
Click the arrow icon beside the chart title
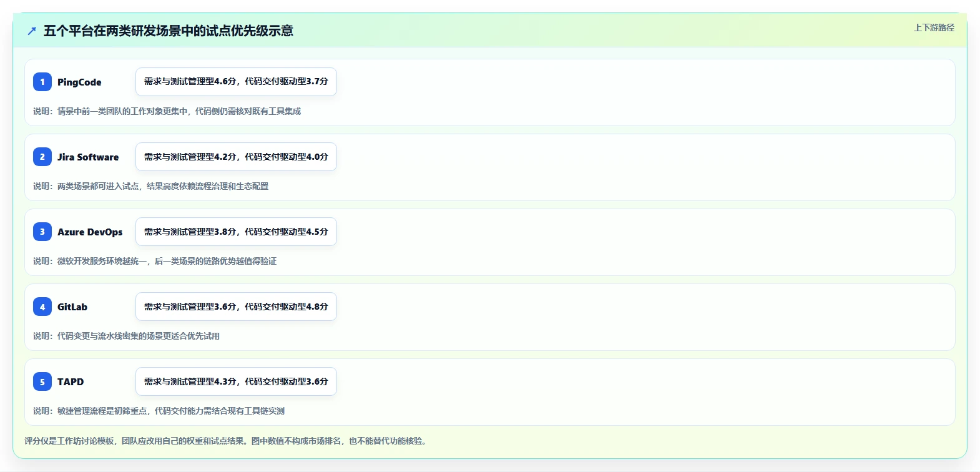[32, 31]
